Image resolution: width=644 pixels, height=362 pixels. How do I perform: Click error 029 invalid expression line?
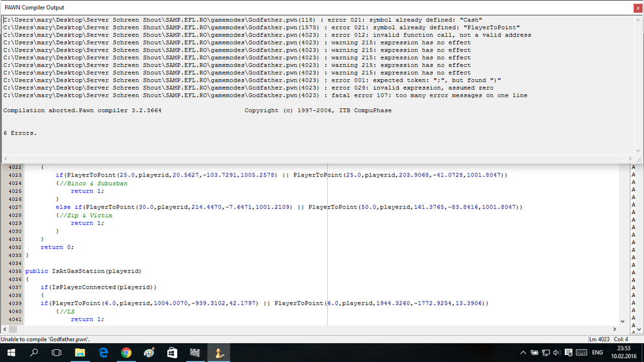click(249, 88)
